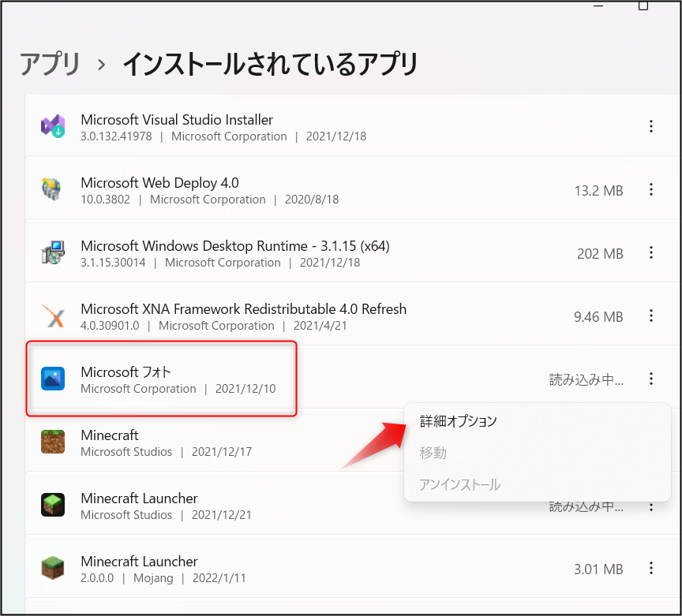Click the Microsoft フォト app icon
Viewport: 682px width, 616px height.
click(52, 379)
